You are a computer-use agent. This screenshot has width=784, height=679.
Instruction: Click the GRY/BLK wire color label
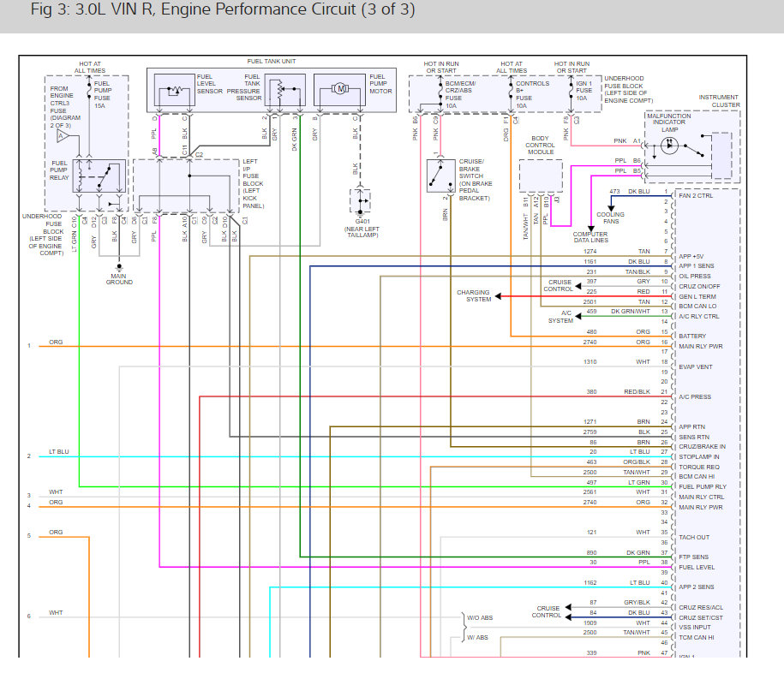click(x=637, y=603)
